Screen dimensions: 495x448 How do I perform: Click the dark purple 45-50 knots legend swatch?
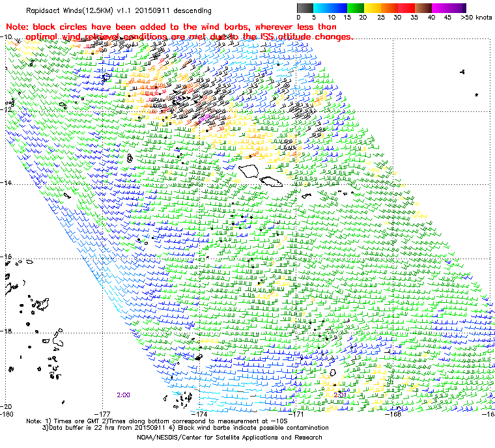(457, 8)
